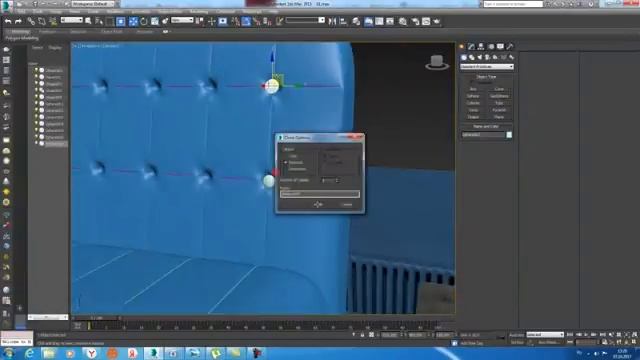640x360 pixels.
Task: Switch to the Populate ribbon tab
Action: click(x=144, y=31)
